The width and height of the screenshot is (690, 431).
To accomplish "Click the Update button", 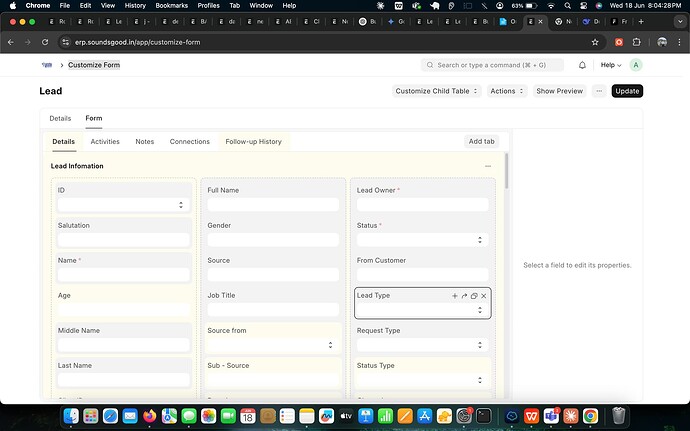I will [x=627, y=91].
